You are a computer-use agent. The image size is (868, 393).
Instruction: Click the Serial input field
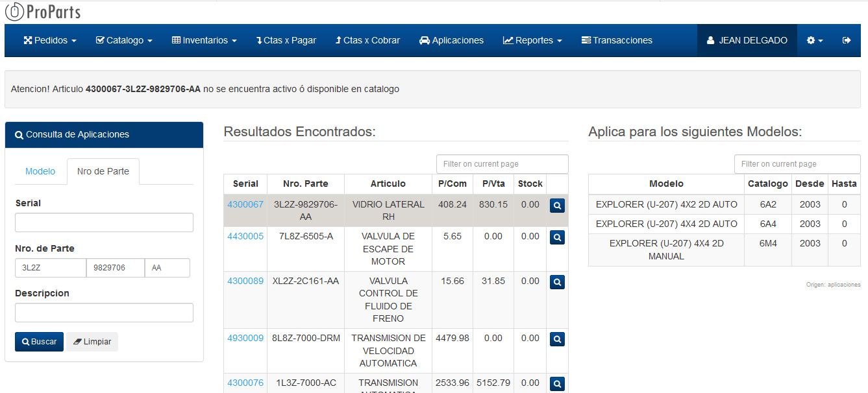click(x=104, y=222)
